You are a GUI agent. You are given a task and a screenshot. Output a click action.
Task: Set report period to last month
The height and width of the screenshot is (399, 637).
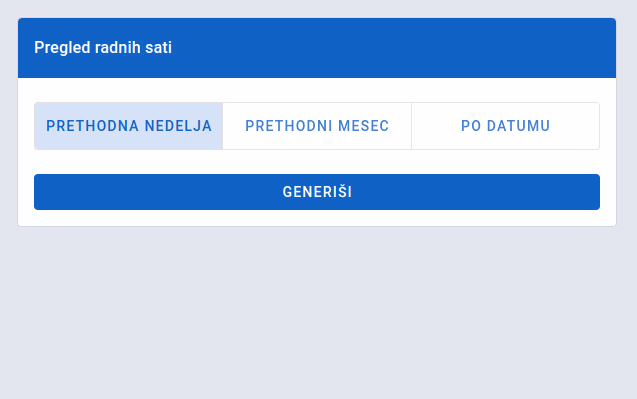[317, 126]
